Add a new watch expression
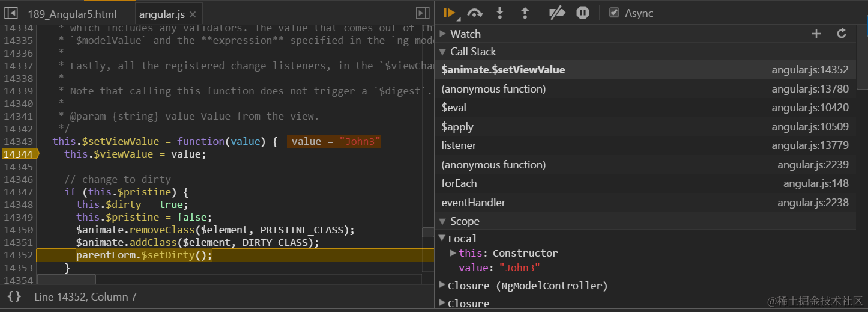This screenshot has height=312, width=868. [816, 34]
